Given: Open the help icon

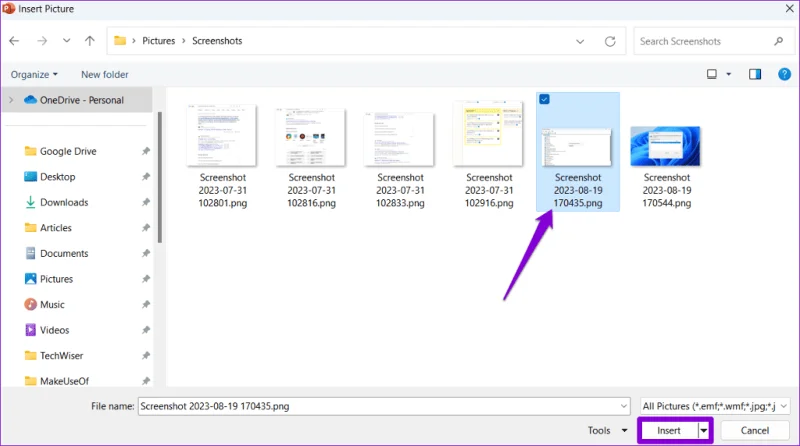Looking at the screenshot, I should coord(785,75).
